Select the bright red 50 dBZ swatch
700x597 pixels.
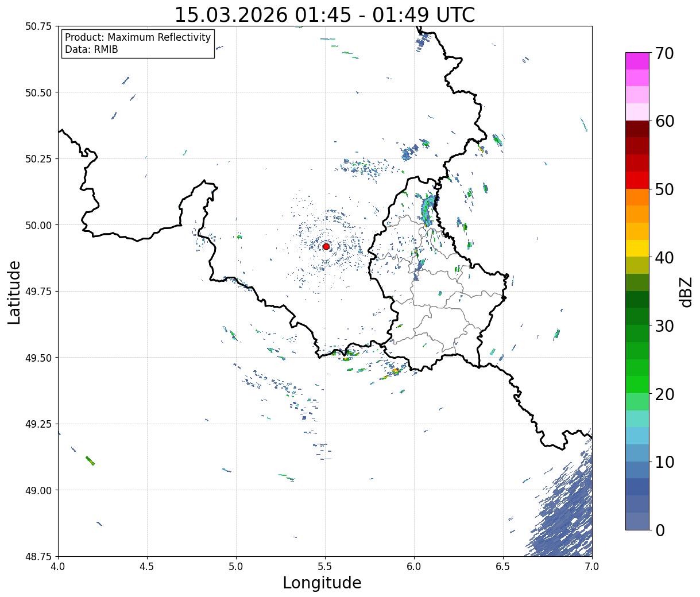[637, 180]
